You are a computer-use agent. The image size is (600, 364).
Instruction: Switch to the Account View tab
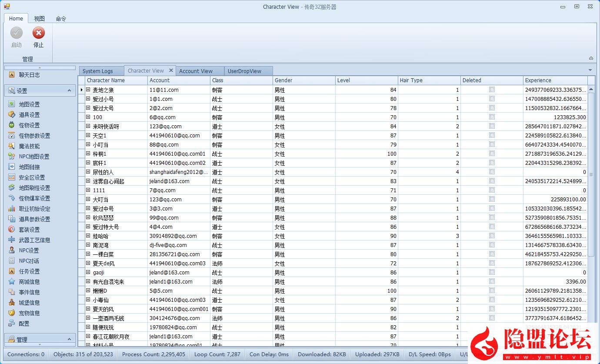click(x=196, y=71)
